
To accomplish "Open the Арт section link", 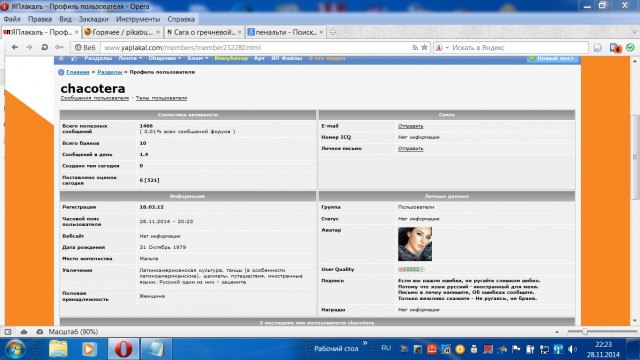I will coord(259,58).
